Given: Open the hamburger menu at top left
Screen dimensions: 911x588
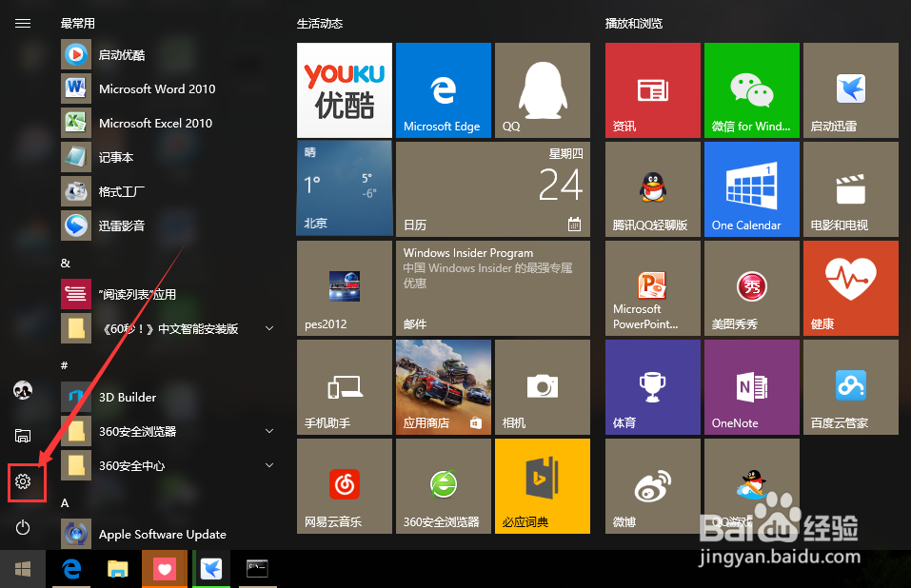Looking at the screenshot, I should click(23, 23).
